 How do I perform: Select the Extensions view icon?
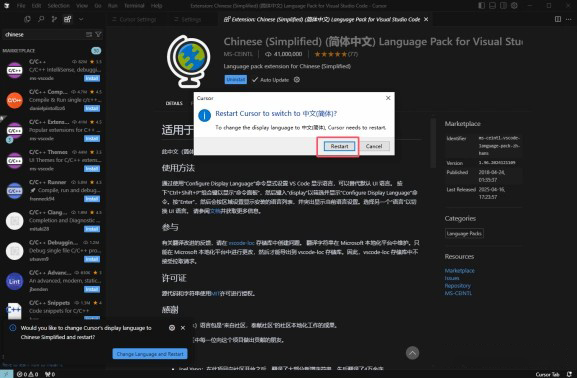(67, 19)
